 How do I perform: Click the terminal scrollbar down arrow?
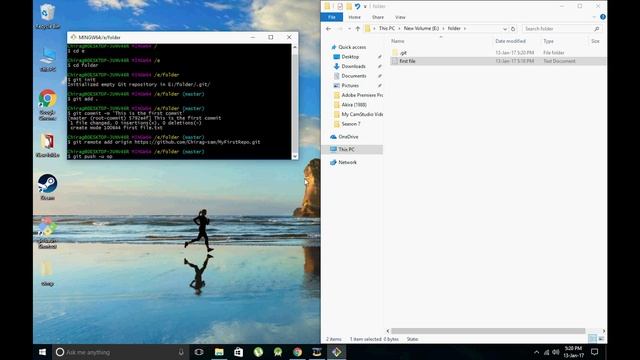295,156
